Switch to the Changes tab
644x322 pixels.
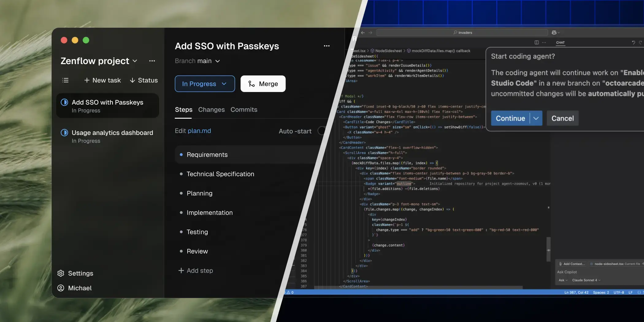pyautogui.click(x=211, y=109)
